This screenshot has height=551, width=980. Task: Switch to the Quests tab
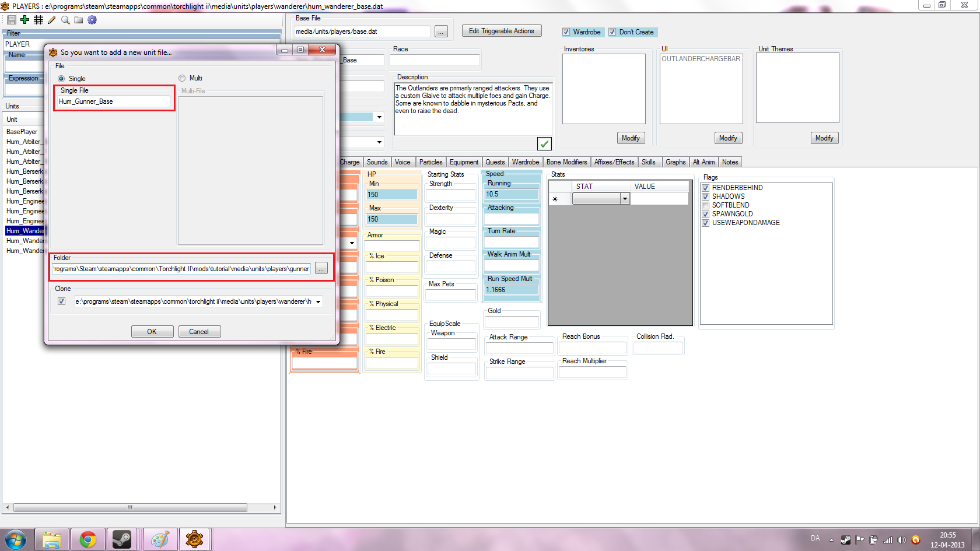495,162
